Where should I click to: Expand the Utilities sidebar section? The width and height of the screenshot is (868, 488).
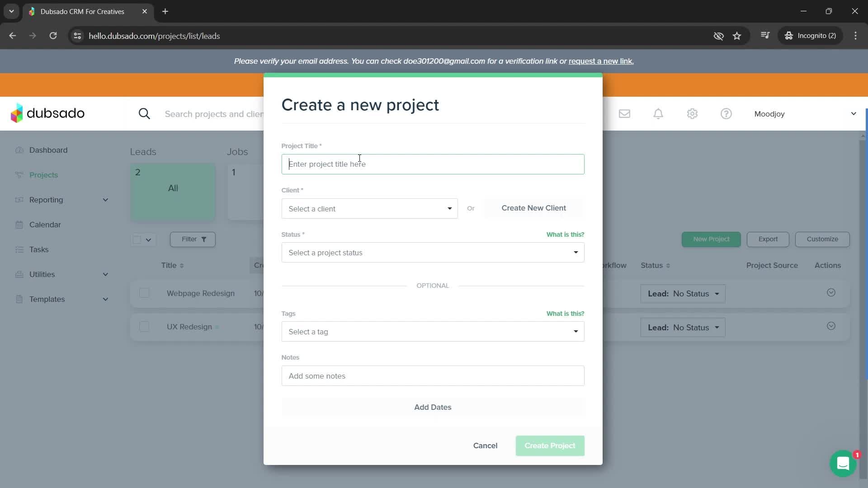pyautogui.click(x=105, y=274)
